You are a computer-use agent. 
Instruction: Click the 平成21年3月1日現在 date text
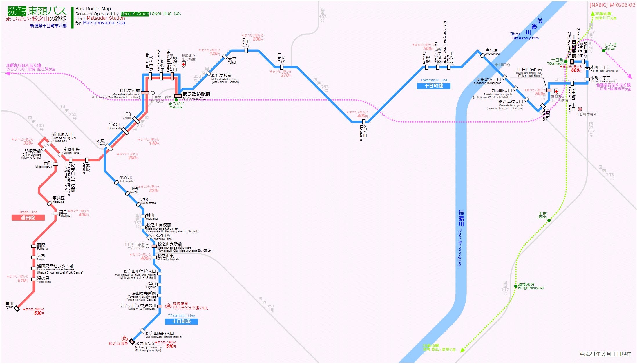point(605,354)
